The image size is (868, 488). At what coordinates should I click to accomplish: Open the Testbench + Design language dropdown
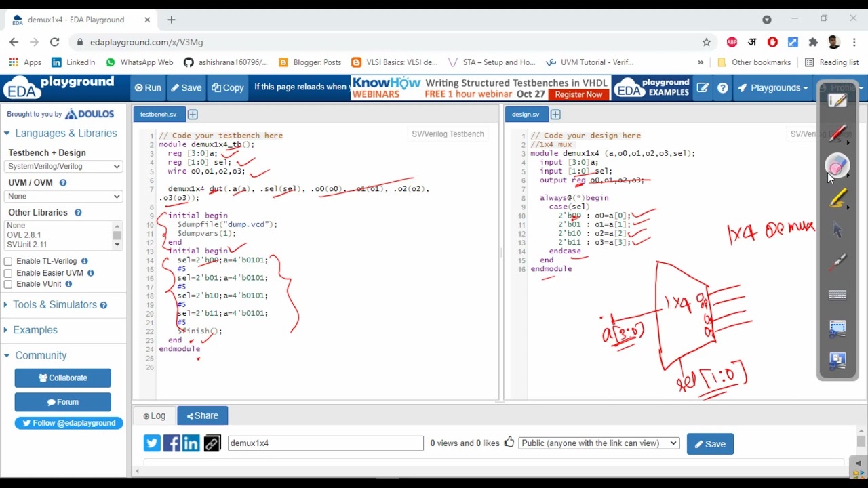(63, 167)
